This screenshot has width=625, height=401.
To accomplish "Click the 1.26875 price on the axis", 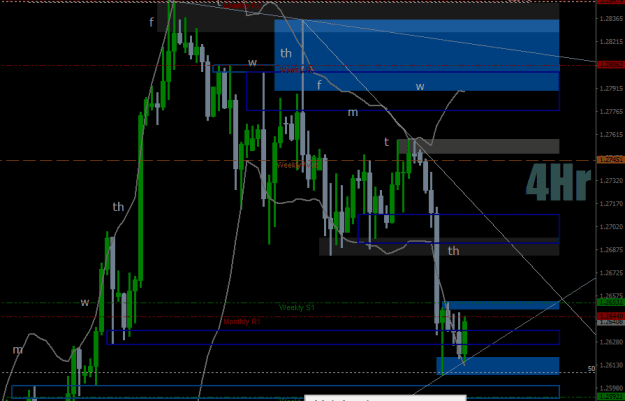I will [x=611, y=250].
